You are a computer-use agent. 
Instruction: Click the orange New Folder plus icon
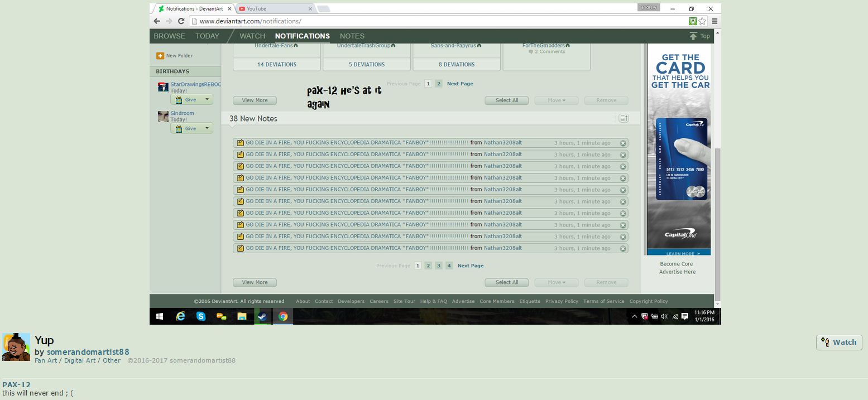pyautogui.click(x=160, y=56)
